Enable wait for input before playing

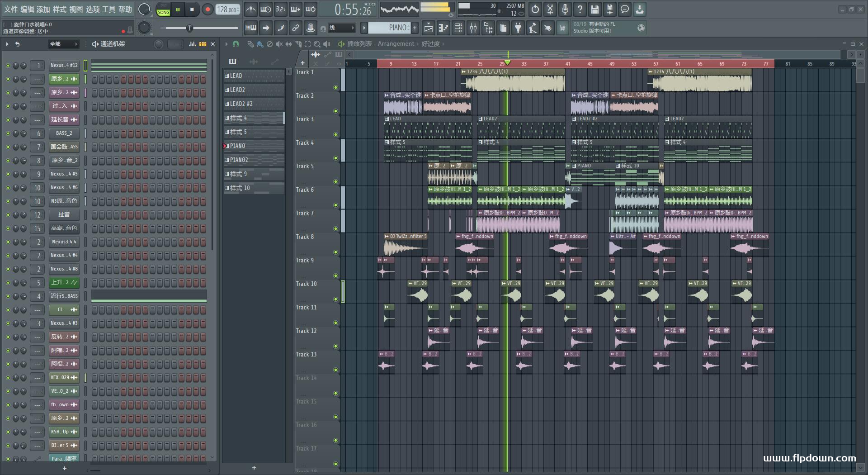point(265,9)
